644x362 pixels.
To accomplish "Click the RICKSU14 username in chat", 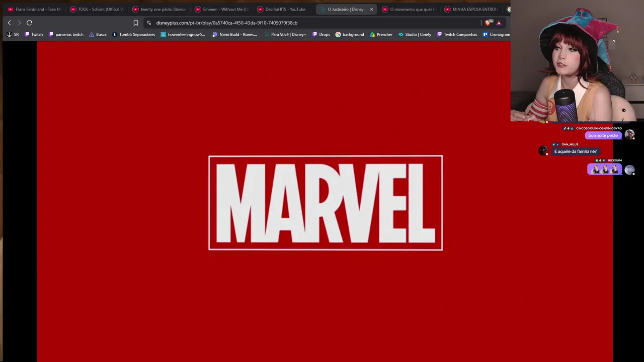I will [x=615, y=160].
